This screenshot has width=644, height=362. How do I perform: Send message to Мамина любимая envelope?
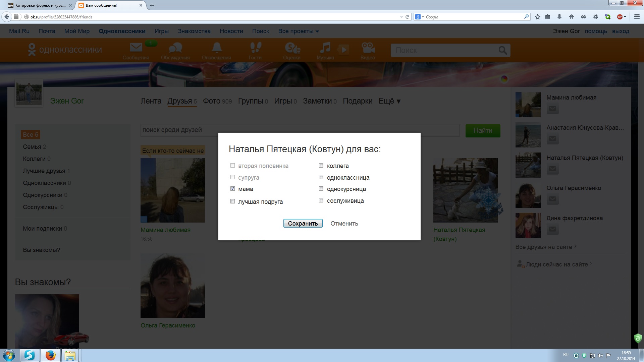point(552,109)
